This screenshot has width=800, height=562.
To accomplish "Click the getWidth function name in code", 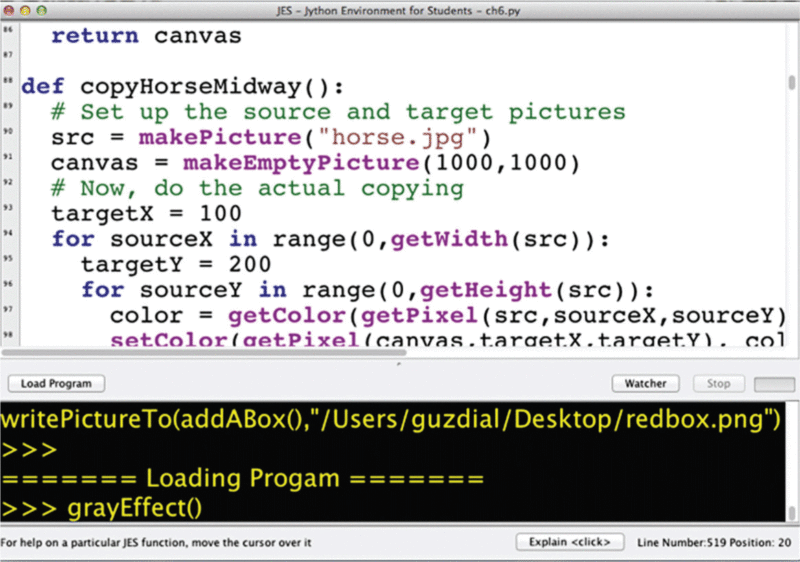I will click(449, 239).
